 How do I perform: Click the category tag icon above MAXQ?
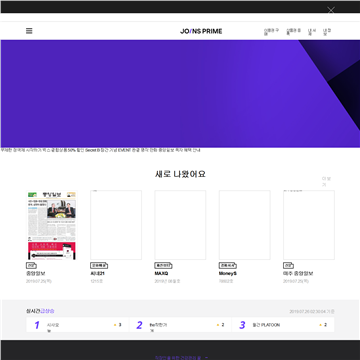coord(163,266)
